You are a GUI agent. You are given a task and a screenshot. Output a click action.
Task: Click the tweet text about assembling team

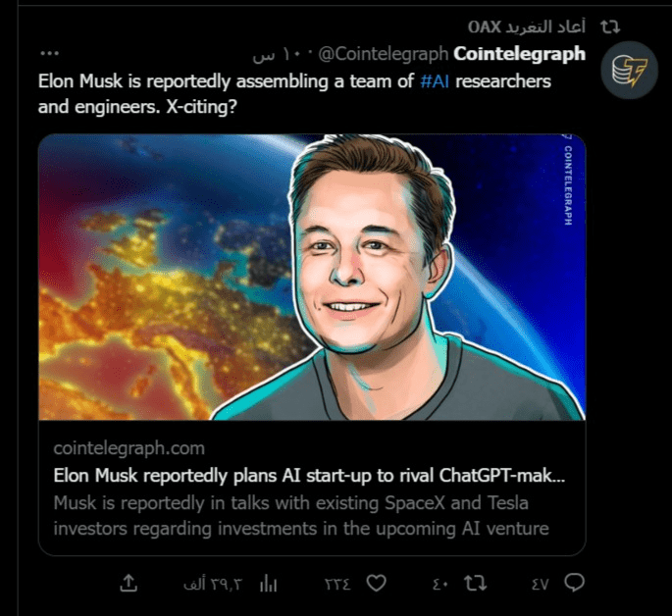[x=294, y=94]
